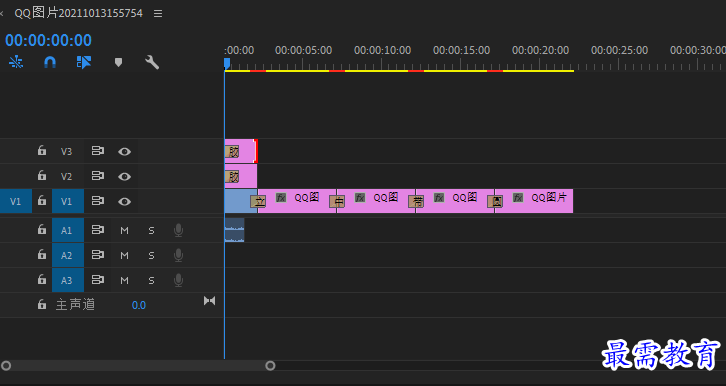Click the master track output assignment icon
726x386 pixels.
coord(209,301)
